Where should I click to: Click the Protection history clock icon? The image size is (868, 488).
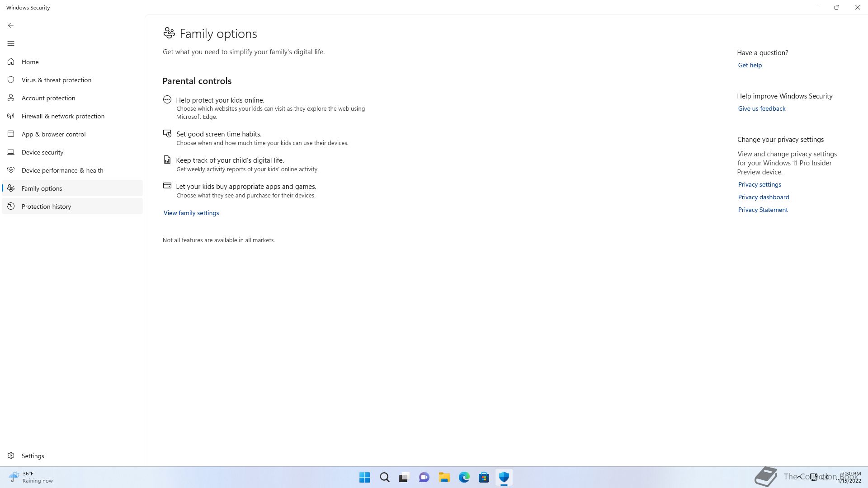click(x=11, y=206)
